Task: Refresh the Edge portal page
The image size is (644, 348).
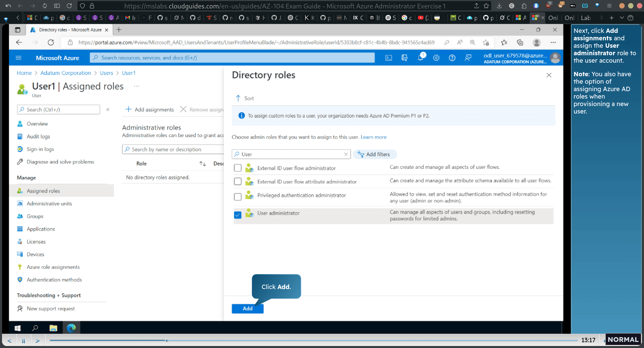Action: tap(51, 42)
